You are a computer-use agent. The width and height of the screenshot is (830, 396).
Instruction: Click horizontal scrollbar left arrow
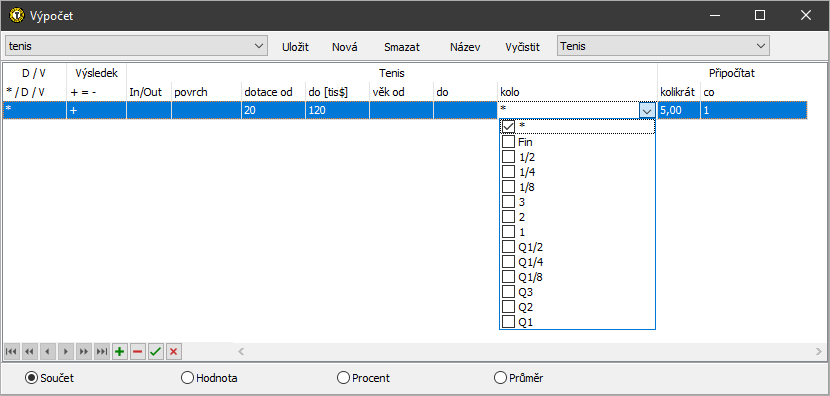point(241,351)
